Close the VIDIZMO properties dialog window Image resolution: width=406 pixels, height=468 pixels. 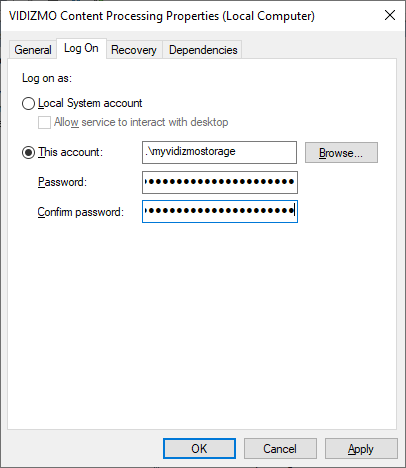coord(389,15)
